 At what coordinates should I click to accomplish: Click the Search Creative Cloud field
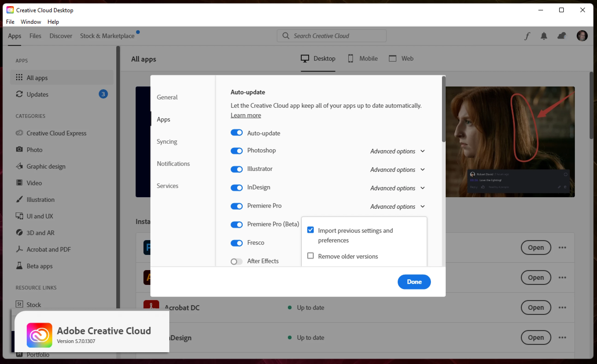[x=331, y=36]
